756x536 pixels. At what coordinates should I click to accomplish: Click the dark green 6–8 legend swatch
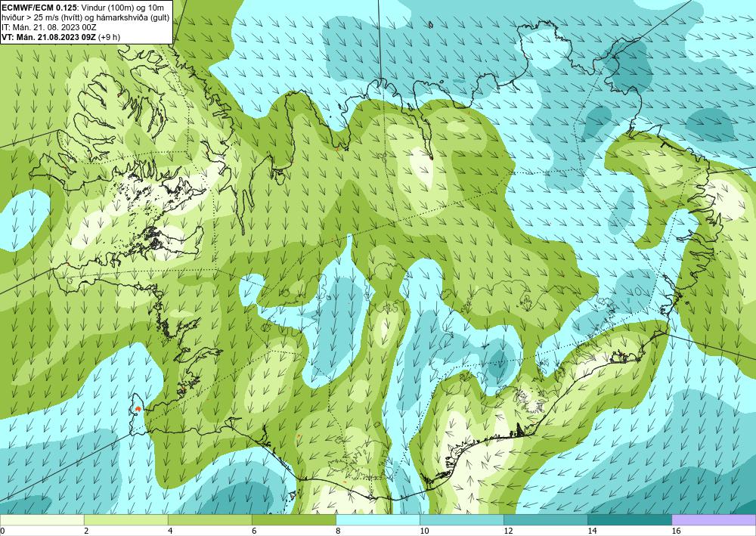point(293,519)
